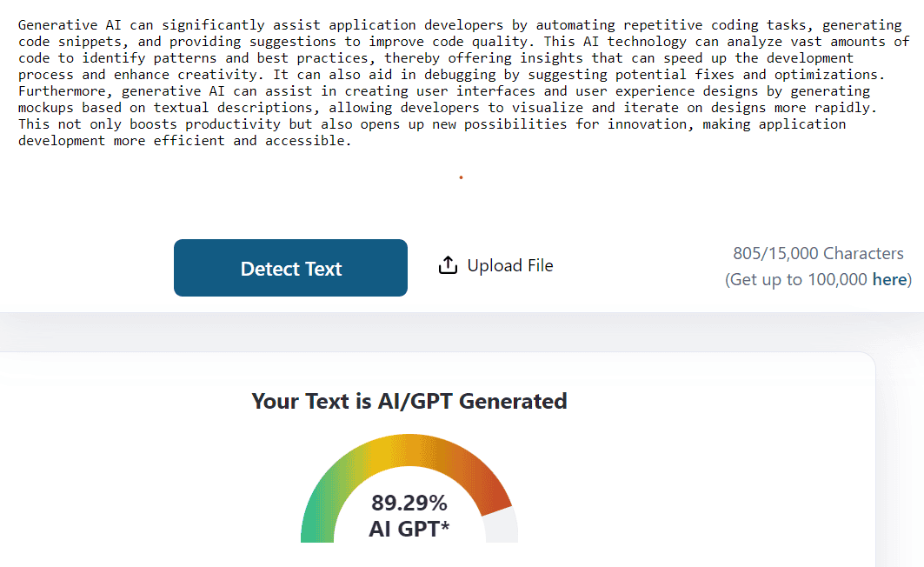Click the 805/15,000 Characters counter

pyautogui.click(x=818, y=253)
